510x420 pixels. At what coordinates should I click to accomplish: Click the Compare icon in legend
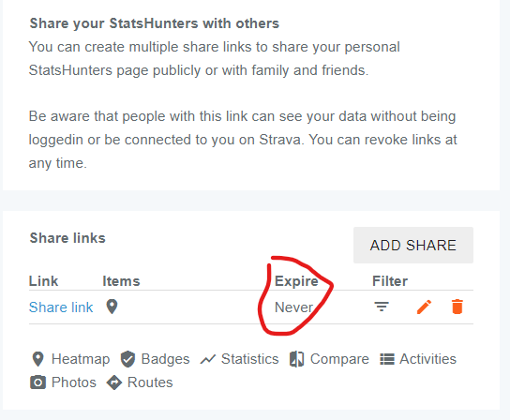(296, 359)
